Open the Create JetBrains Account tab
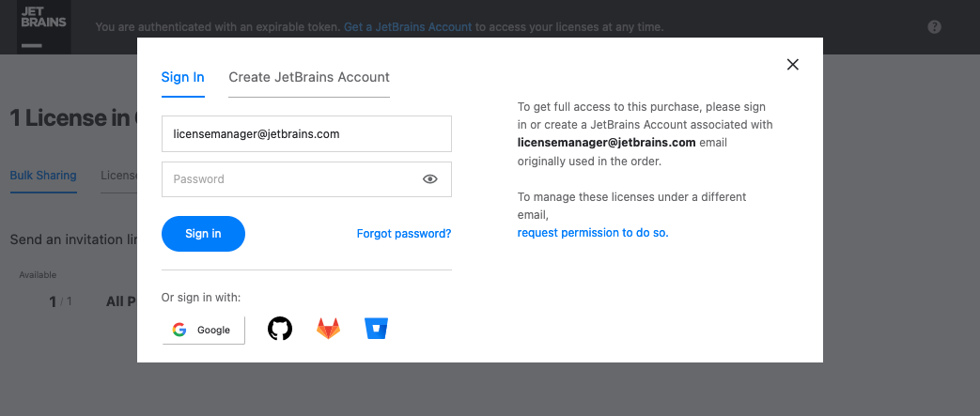980x416 pixels. click(309, 77)
